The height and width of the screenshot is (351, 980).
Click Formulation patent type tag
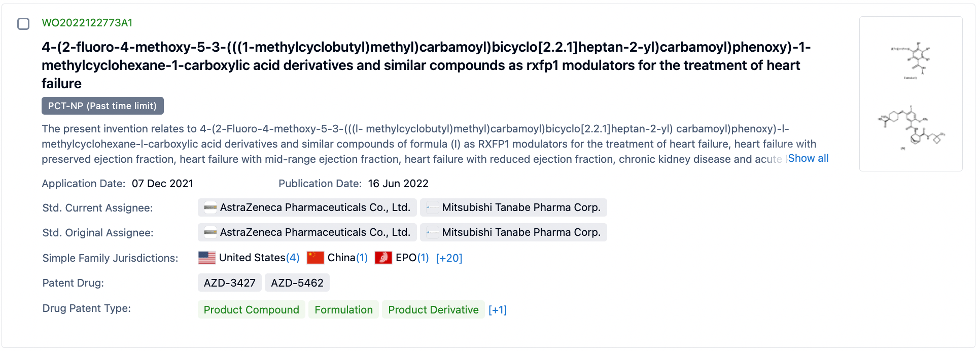[x=343, y=310]
